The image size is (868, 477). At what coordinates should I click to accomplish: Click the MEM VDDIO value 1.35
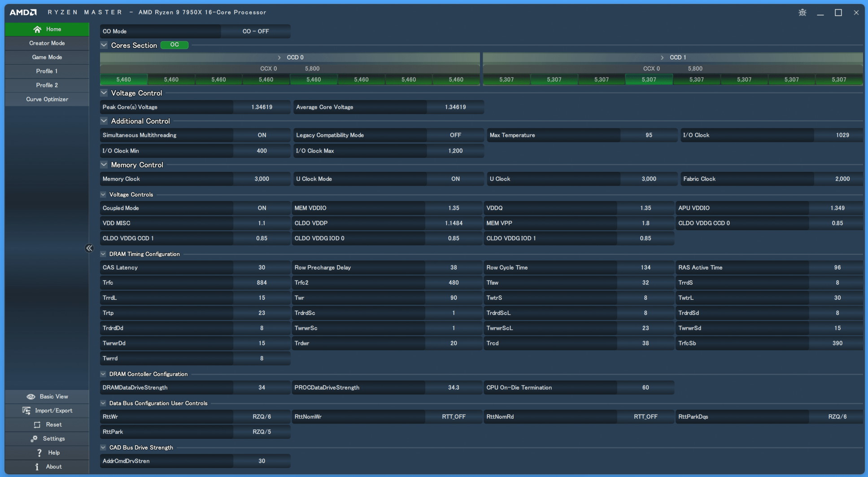454,208
